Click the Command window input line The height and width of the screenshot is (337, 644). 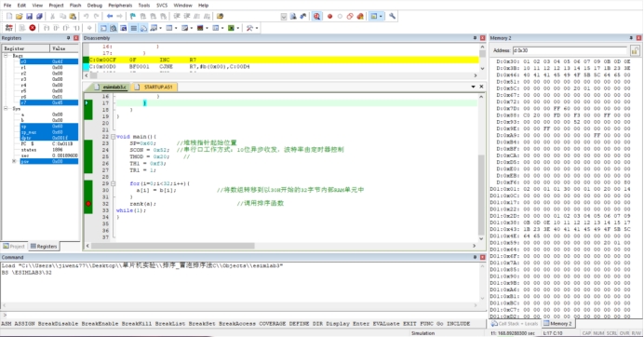click(242, 316)
